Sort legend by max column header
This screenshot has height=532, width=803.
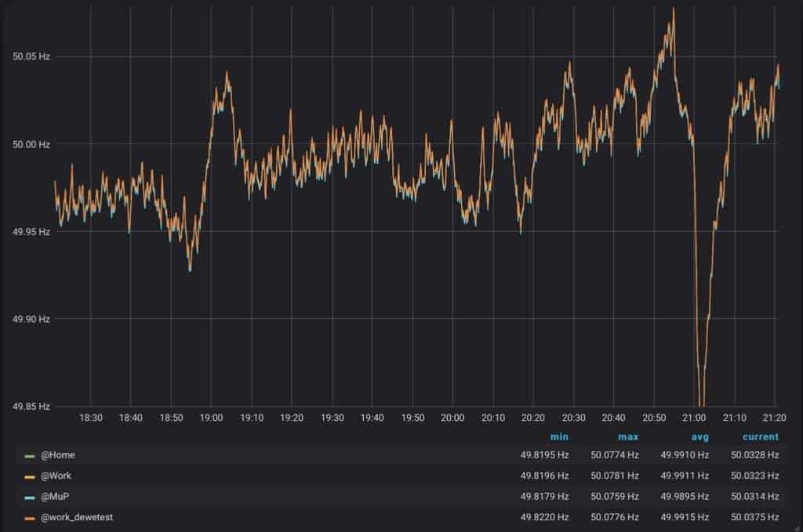(628, 437)
